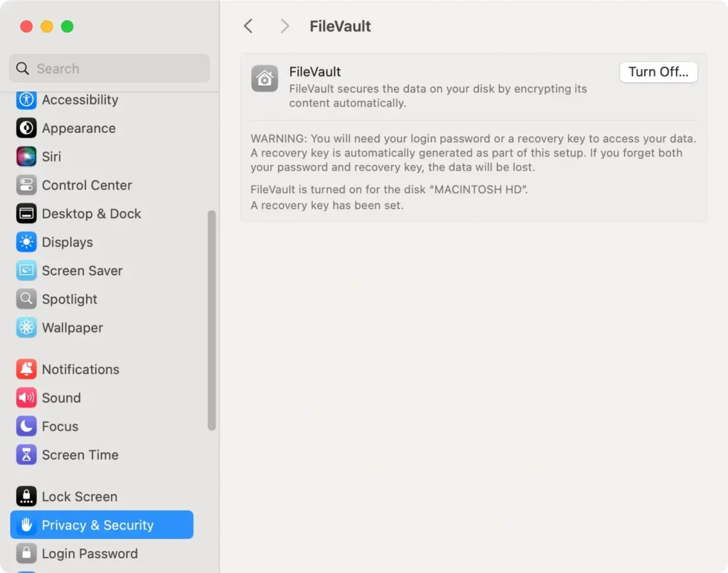Screen dimensions: 728x573
Task: Open the Notifications label entry
Action: coord(81,369)
